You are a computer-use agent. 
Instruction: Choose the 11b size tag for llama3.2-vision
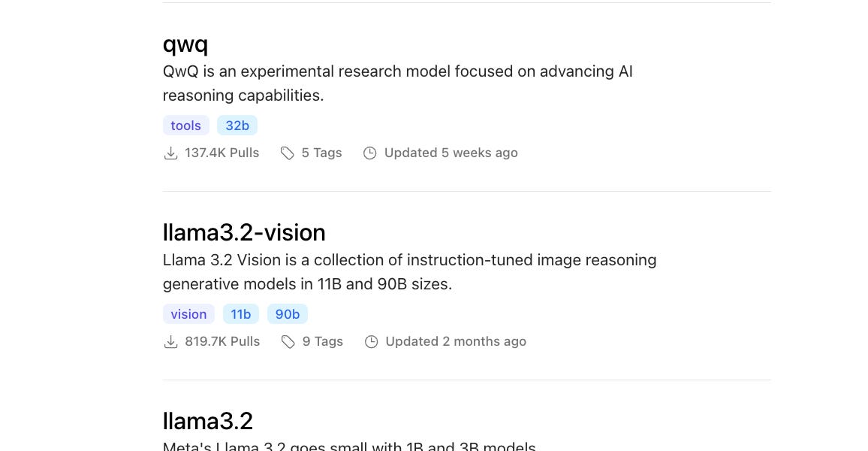coord(241,314)
